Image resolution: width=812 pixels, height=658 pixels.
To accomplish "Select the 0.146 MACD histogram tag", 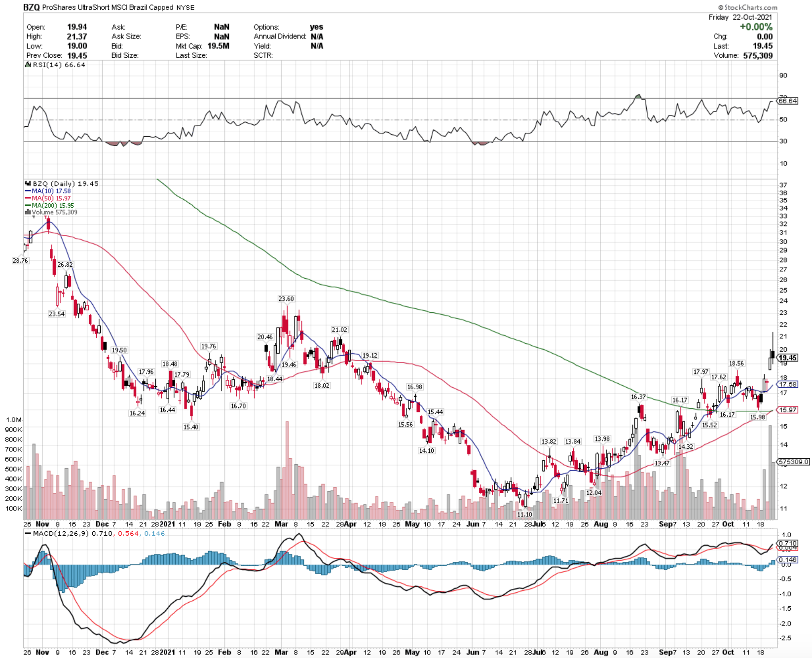I will [x=787, y=560].
